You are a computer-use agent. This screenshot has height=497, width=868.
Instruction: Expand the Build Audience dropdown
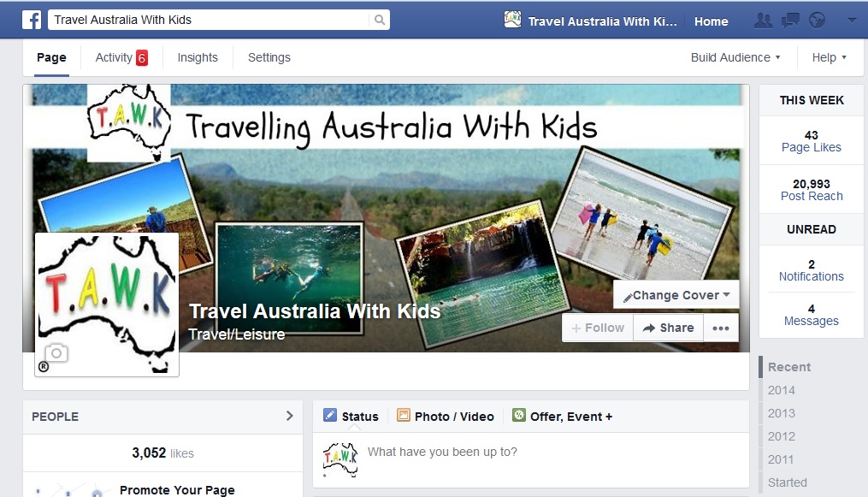coord(735,57)
